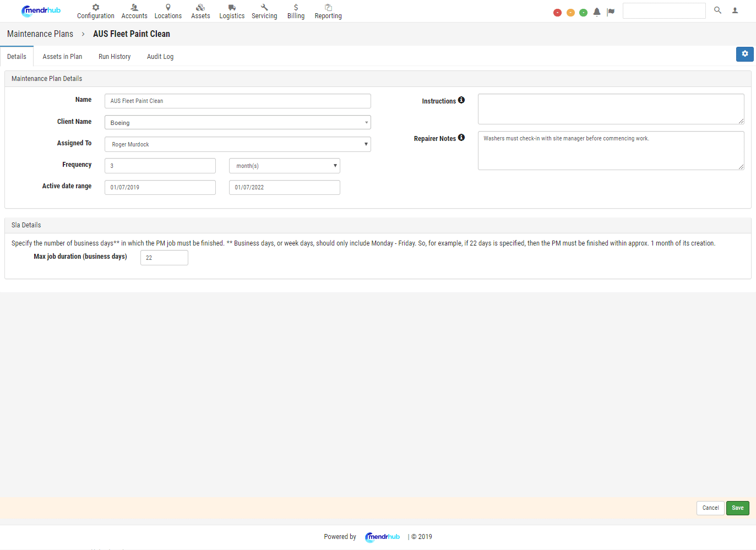Open the Accounts section icon
The width and height of the screenshot is (756, 550).
tap(134, 8)
